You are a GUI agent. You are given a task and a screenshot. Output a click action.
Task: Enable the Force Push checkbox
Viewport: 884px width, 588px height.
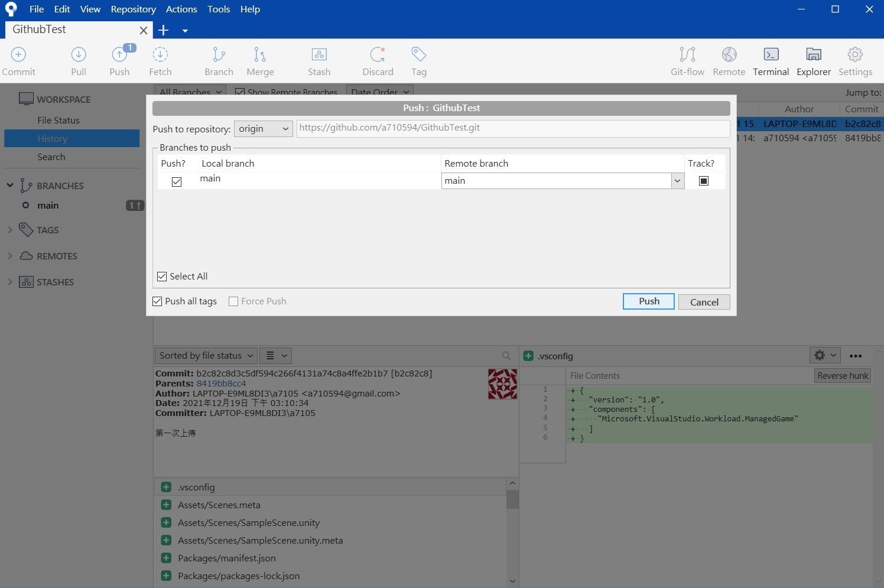point(233,301)
